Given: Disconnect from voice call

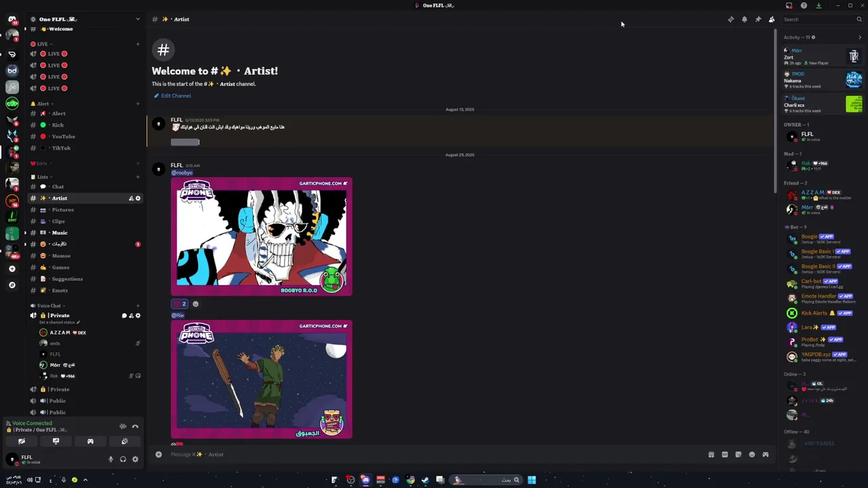Looking at the screenshot, I should coord(135,426).
